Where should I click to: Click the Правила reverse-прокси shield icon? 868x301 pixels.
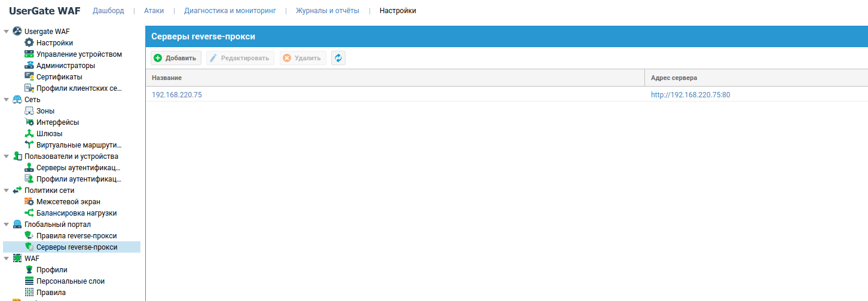pos(29,236)
